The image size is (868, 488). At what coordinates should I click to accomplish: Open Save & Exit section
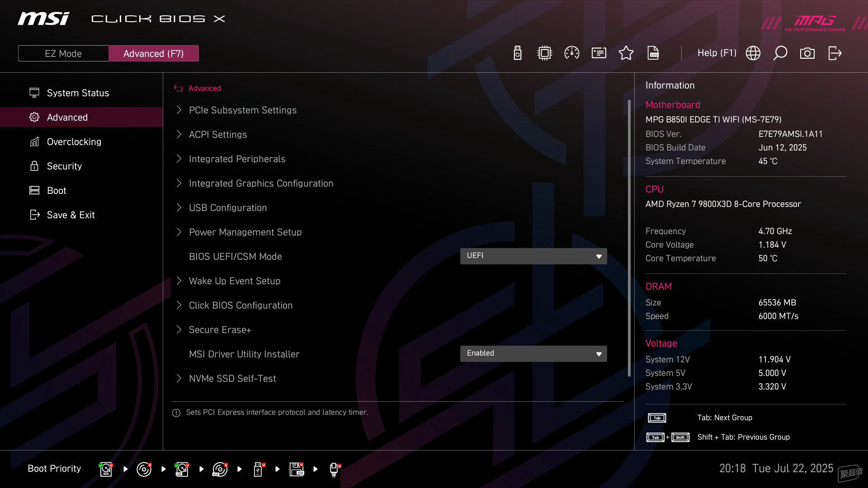pyautogui.click(x=81, y=215)
